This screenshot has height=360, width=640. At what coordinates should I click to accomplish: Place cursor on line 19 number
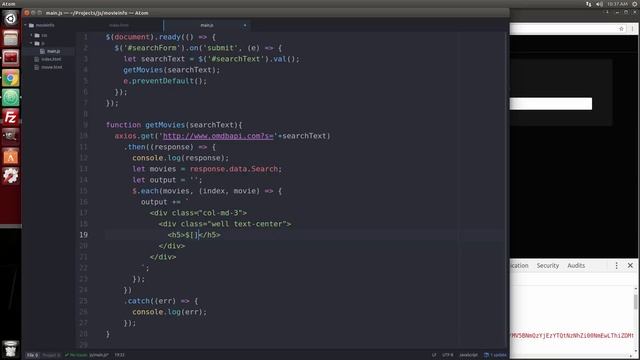click(x=84, y=235)
